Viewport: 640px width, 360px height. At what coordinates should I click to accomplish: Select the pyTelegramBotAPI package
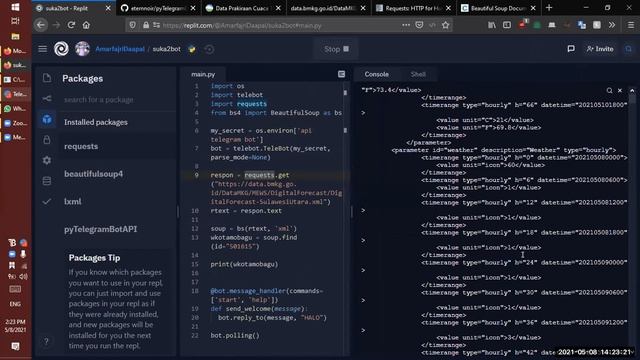pyautogui.click(x=100, y=229)
